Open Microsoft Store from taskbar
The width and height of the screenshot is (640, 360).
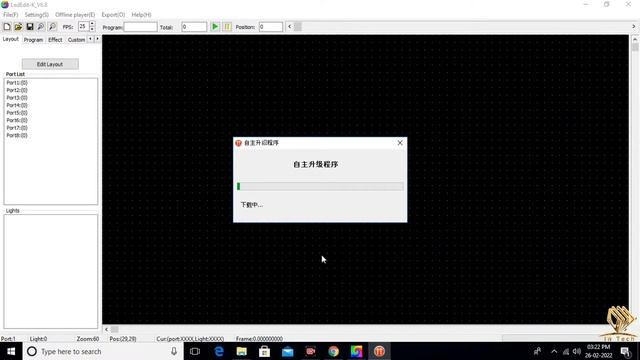tap(264, 351)
